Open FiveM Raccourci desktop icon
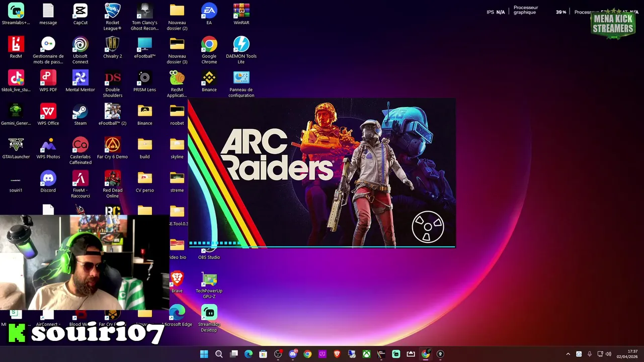 [x=80, y=185]
